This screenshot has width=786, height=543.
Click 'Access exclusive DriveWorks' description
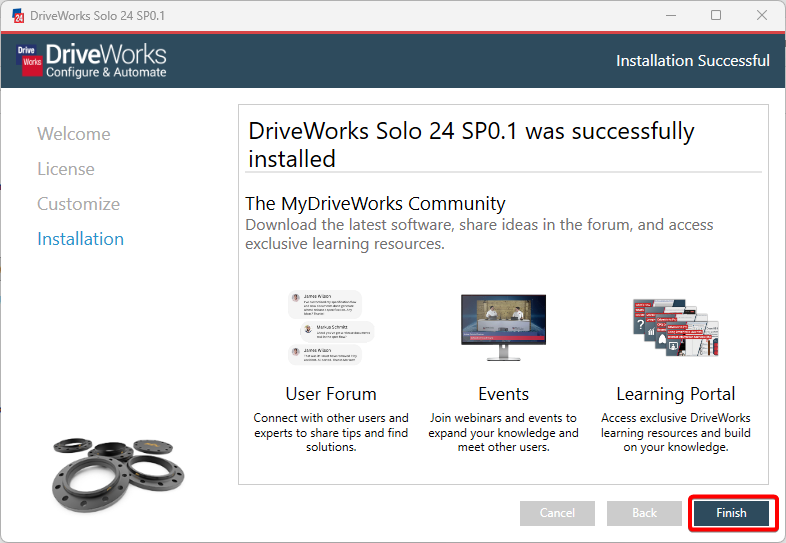coord(676,432)
